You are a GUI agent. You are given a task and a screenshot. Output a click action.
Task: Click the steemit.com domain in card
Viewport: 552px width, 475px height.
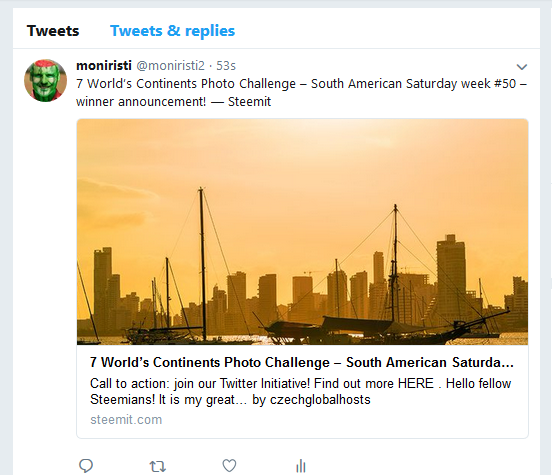pyautogui.click(x=126, y=420)
